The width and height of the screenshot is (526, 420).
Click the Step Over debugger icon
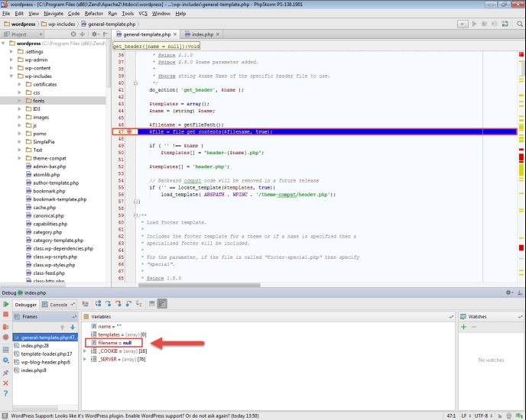click(96, 304)
